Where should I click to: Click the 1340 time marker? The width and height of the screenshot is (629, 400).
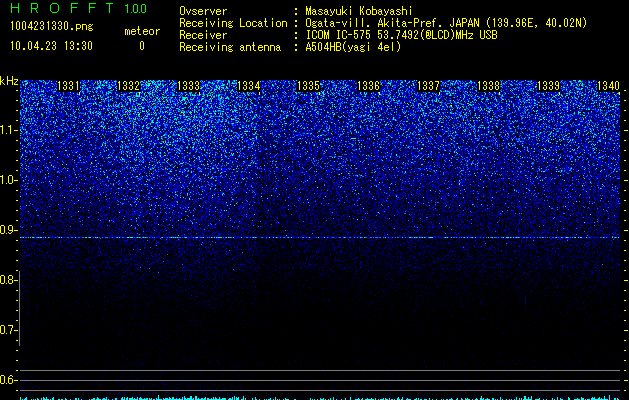608,86
